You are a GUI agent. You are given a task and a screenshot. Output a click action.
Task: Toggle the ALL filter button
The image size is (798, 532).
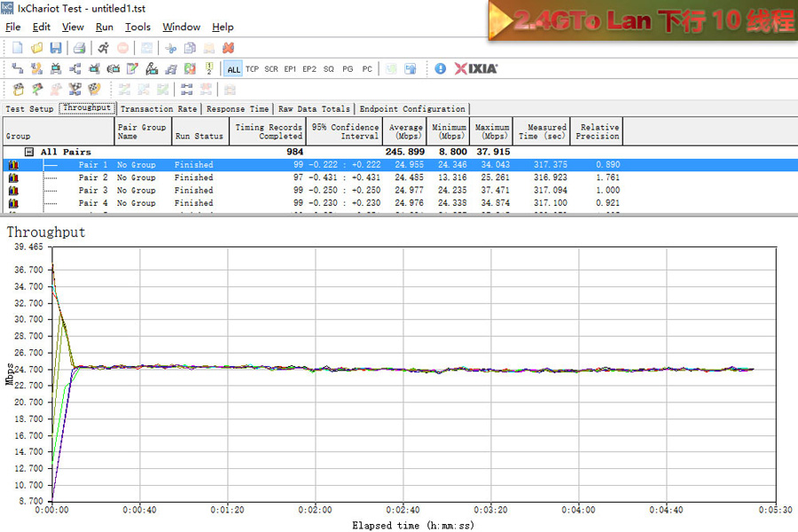(x=233, y=69)
